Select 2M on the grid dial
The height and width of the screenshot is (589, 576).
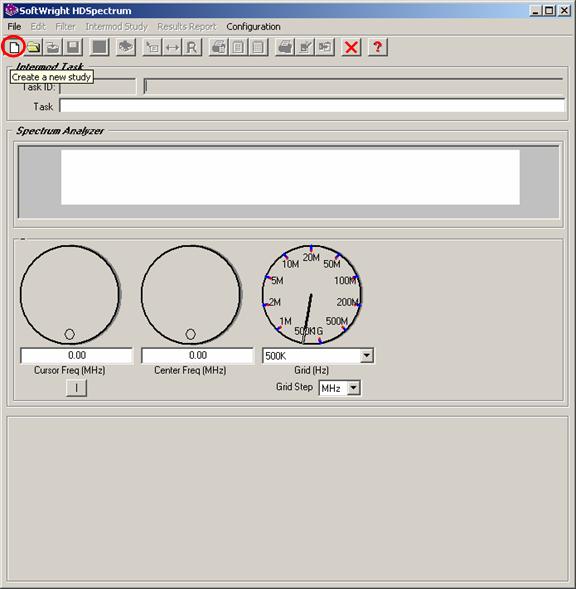pyautogui.click(x=275, y=302)
